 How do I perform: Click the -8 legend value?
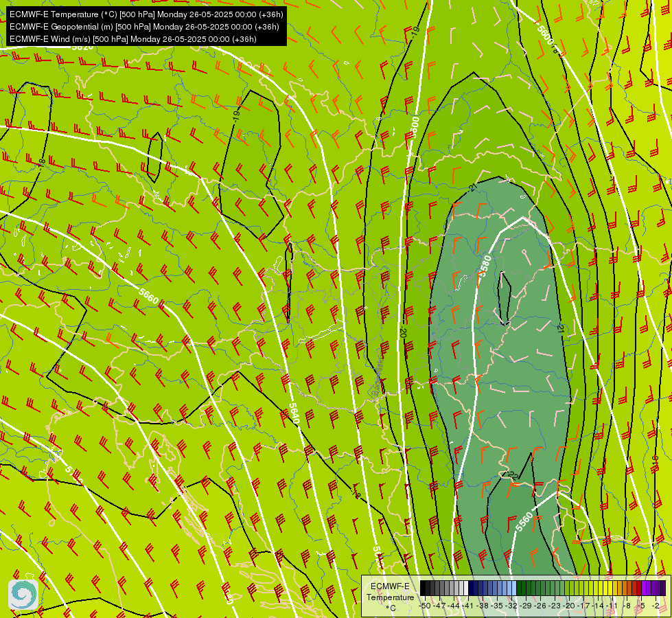tap(627, 606)
